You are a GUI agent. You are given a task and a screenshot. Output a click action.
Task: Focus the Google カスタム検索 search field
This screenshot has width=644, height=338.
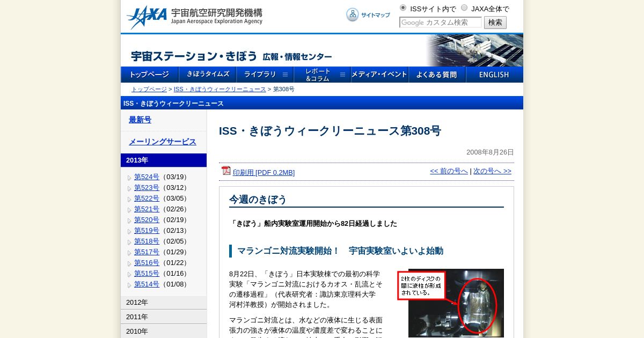(441, 23)
